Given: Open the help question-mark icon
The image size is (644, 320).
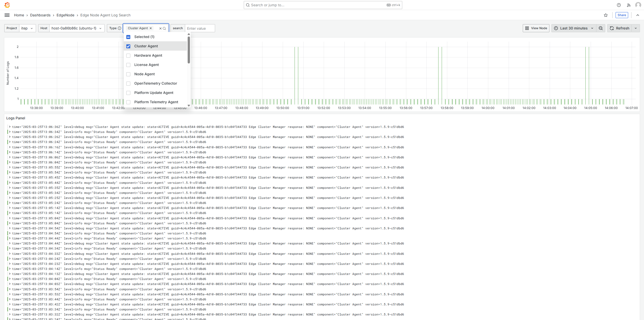Looking at the screenshot, I should [619, 5].
